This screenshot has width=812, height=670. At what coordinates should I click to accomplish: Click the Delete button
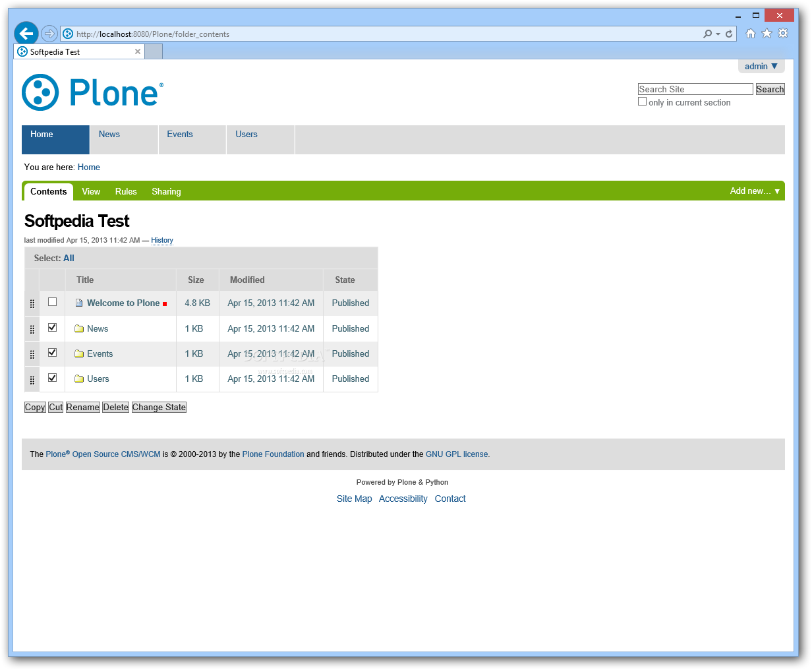click(x=116, y=407)
